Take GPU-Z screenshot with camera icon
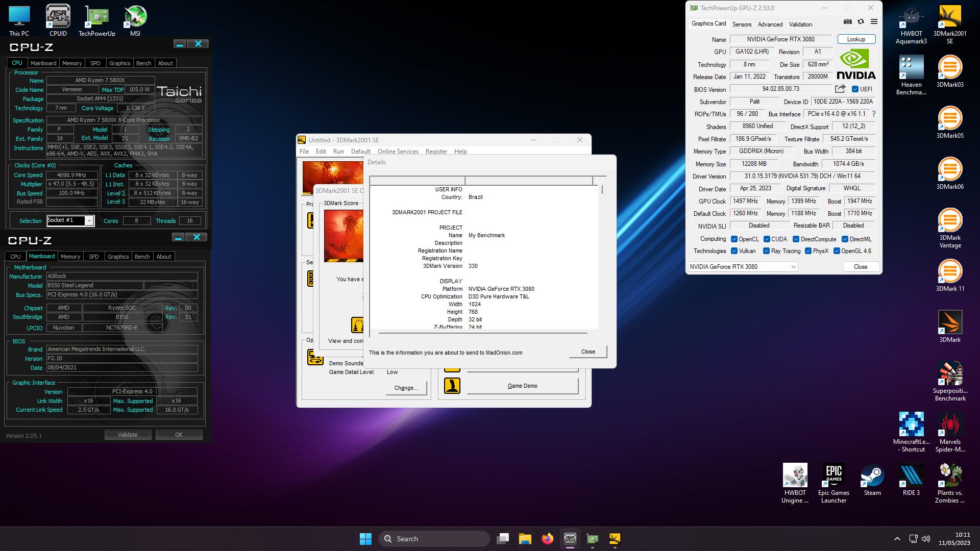 [x=848, y=22]
